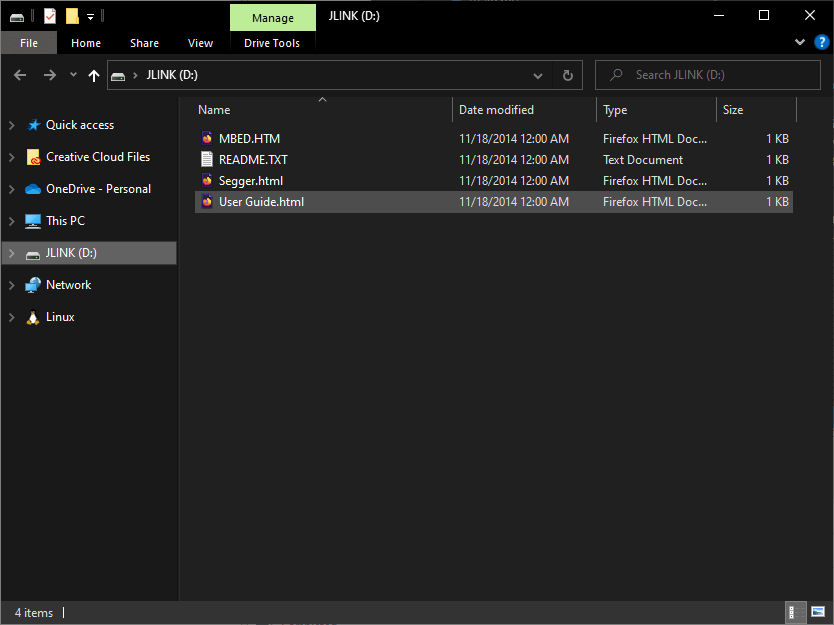Click the Search JLINK (D:) field
Viewport: 834px width, 625px height.
707,75
